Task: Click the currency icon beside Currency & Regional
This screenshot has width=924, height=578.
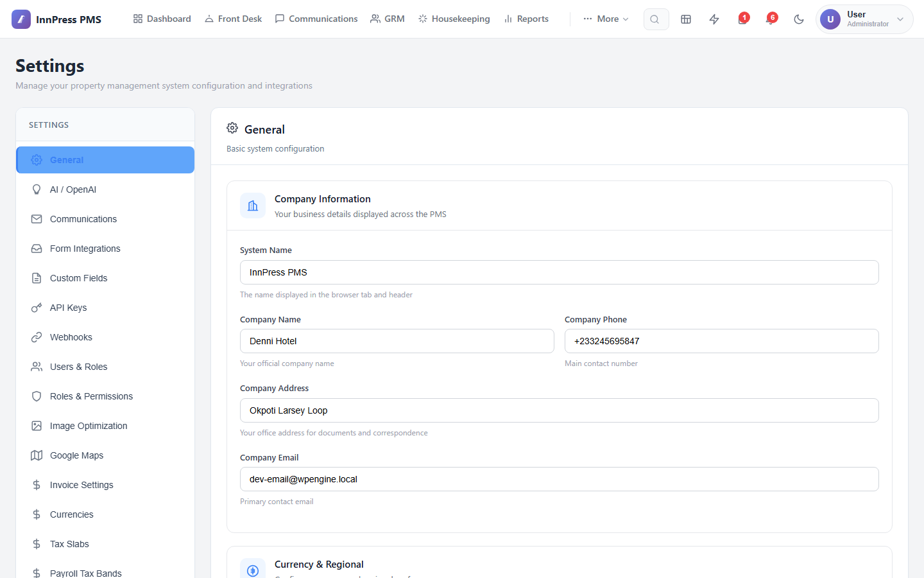Action: (253, 569)
